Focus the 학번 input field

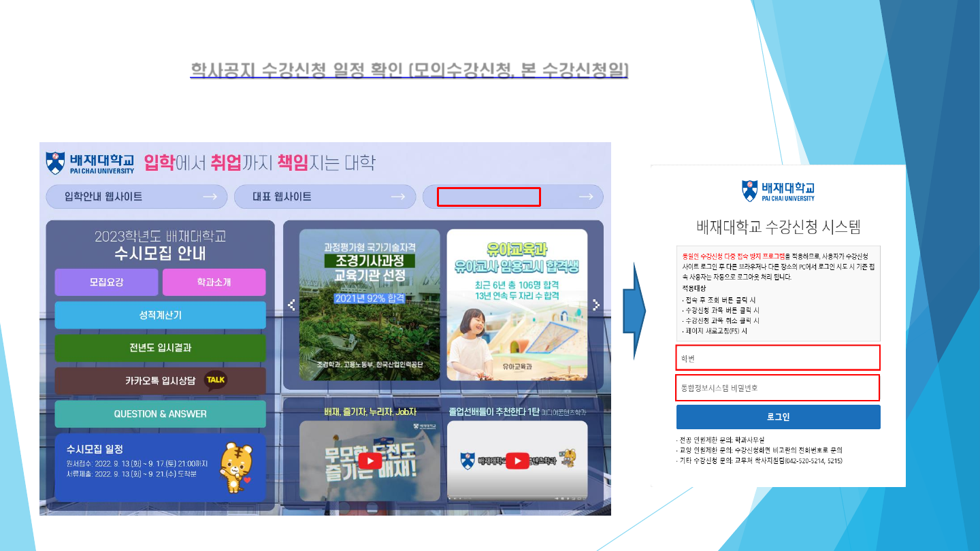778,358
